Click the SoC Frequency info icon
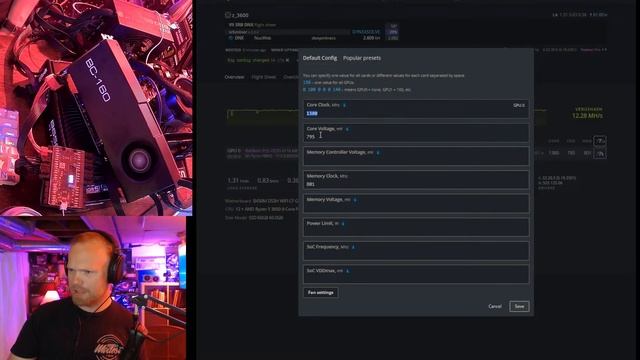The image size is (640, 360). coord(353,247)
